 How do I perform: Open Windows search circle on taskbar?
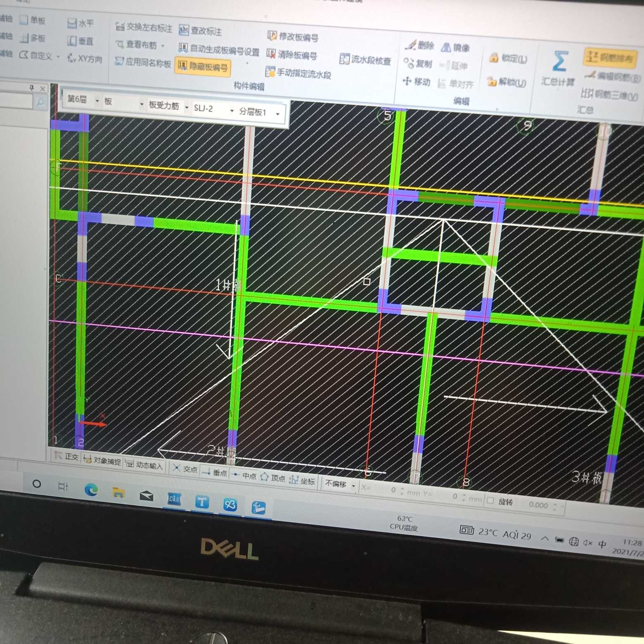point(37,483)
